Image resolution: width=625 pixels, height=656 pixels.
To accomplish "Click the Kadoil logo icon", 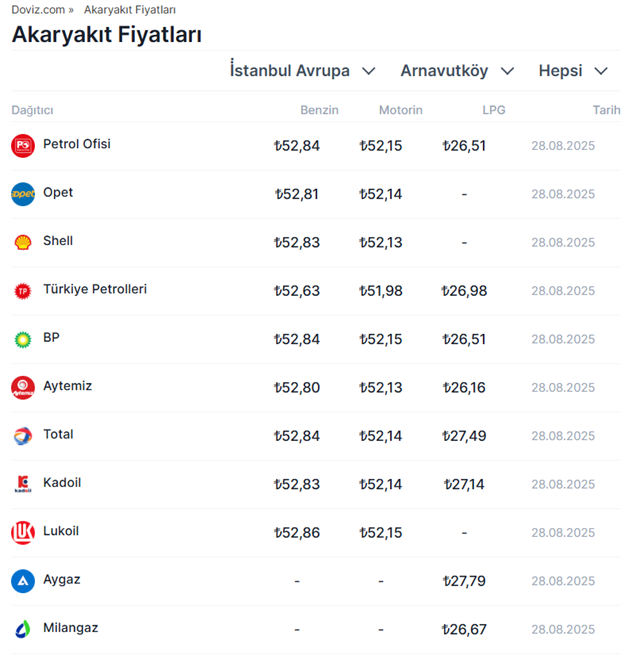I will 22,484.
